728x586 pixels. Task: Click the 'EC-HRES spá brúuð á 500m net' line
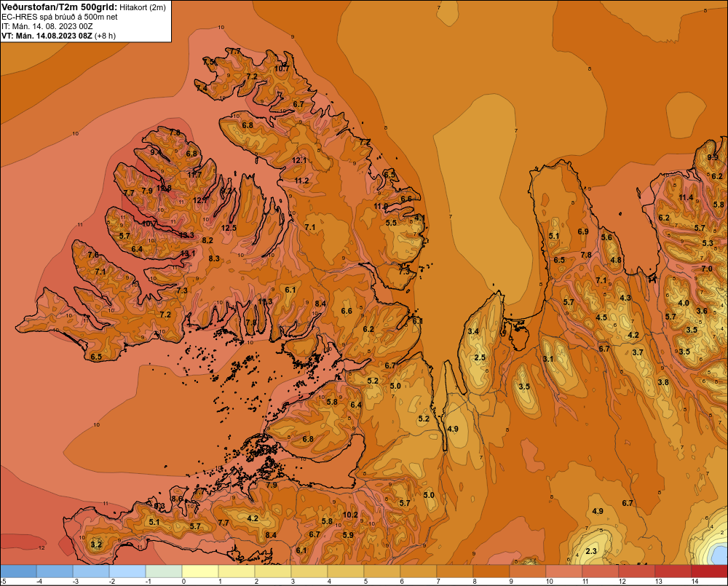[x=60, y=17]
